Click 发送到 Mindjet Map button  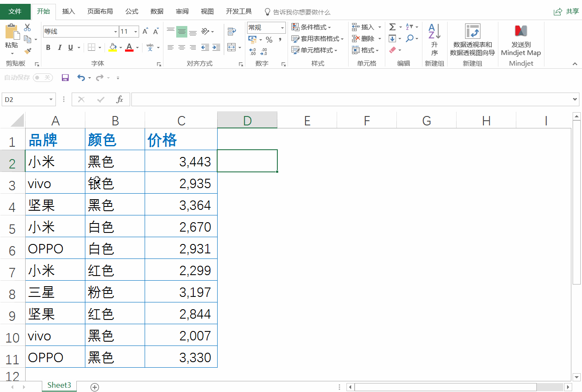point(521,40)
